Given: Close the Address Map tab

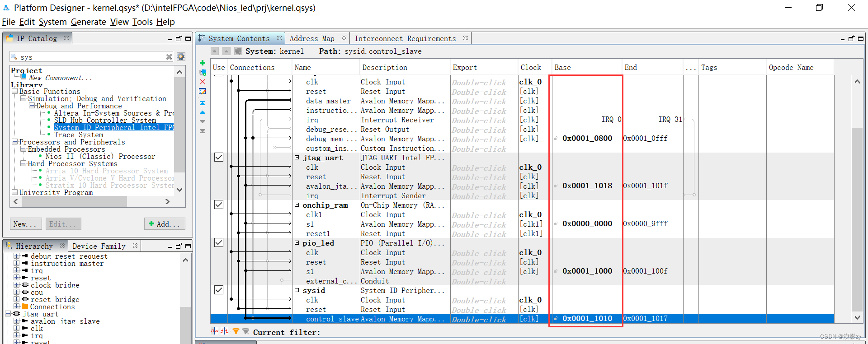Looking at the screenshot, I should point(344,38).
